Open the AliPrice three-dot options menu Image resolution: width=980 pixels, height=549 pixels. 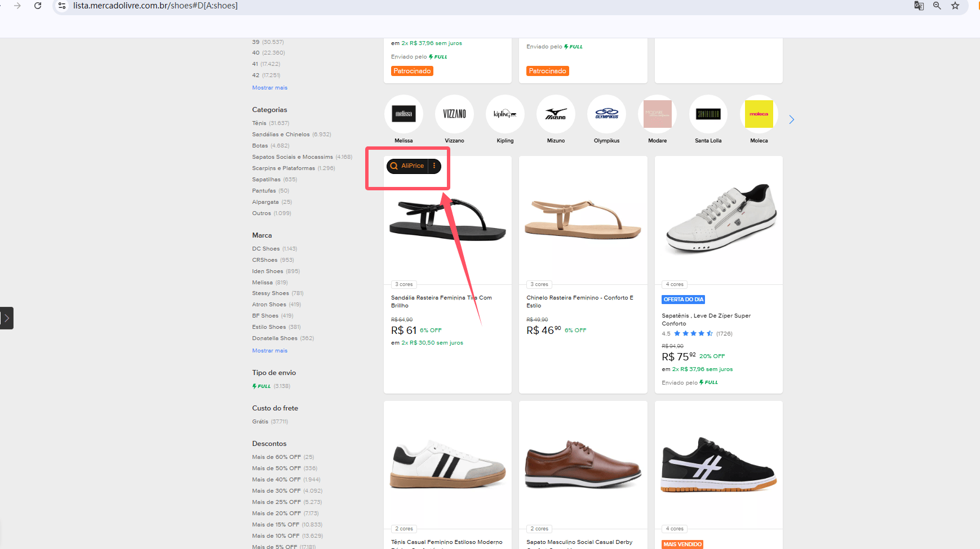point(434,166)
